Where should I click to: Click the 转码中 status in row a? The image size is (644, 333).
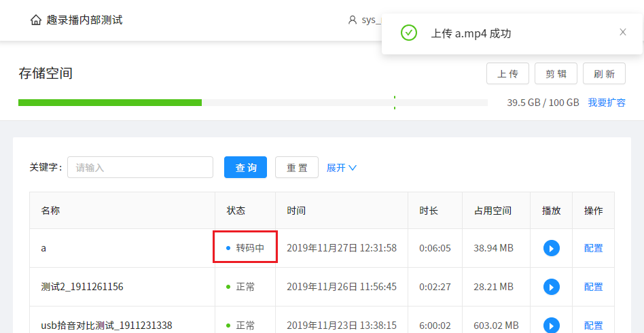click(245, 248)
